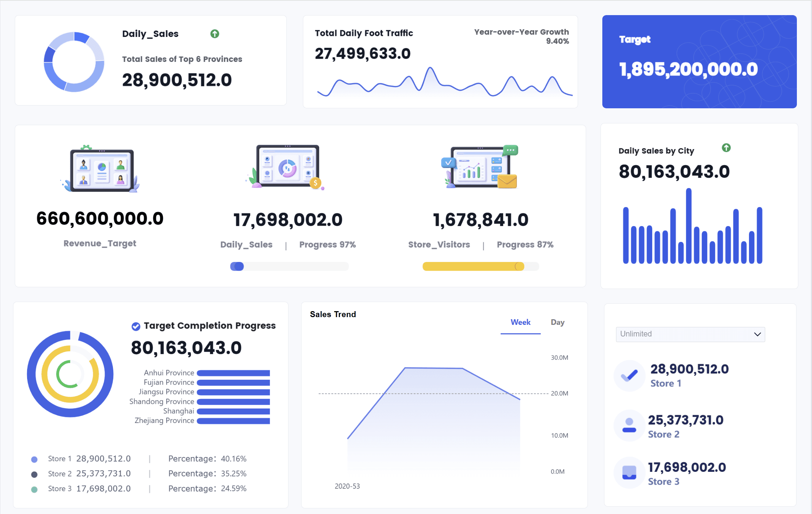Click the chevron arrow on the Unlimited selector
Screen dimensions: 812x514
tap(757, 334)
